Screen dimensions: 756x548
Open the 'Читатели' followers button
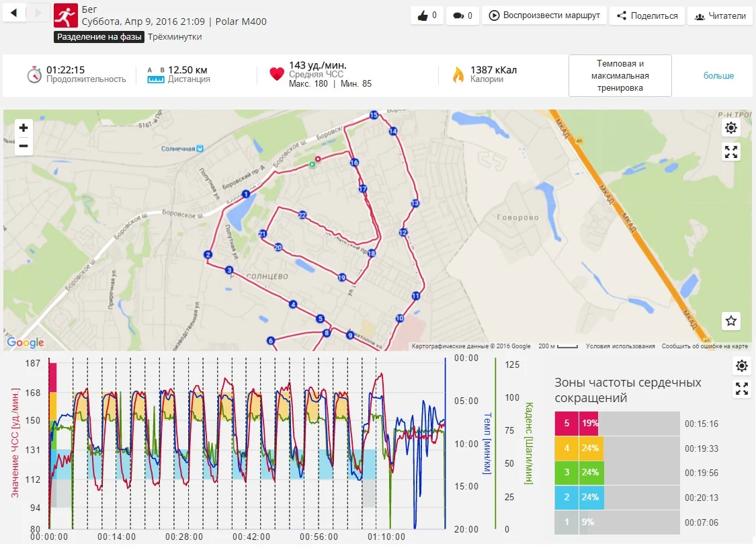pos(720,15)
